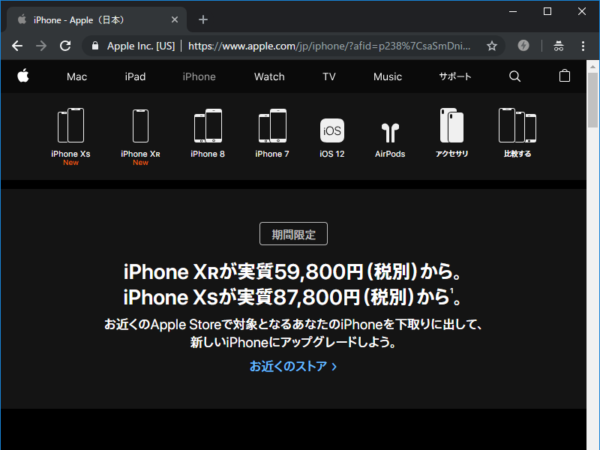Image resolution: width=600 pixels, height=450 pixels.
Task: Open the サポート menu item
Action: [455, 76]
